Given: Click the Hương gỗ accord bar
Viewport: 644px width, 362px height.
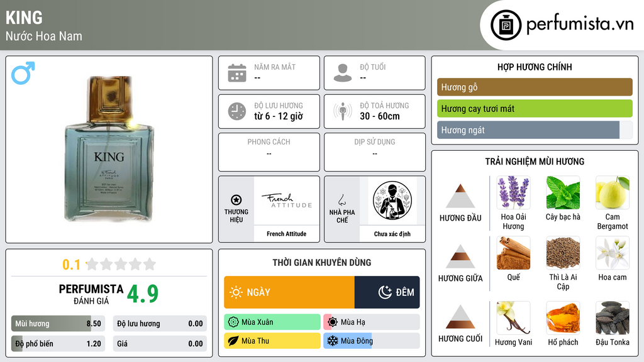Looking at the screenshot, I should [535, 87].
